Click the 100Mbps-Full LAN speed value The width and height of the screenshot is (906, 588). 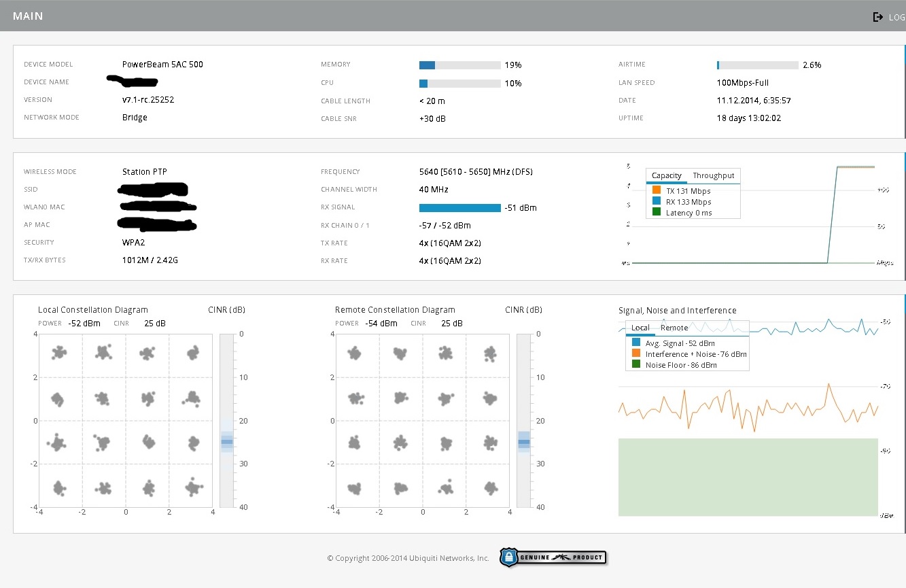coord(743,83)
